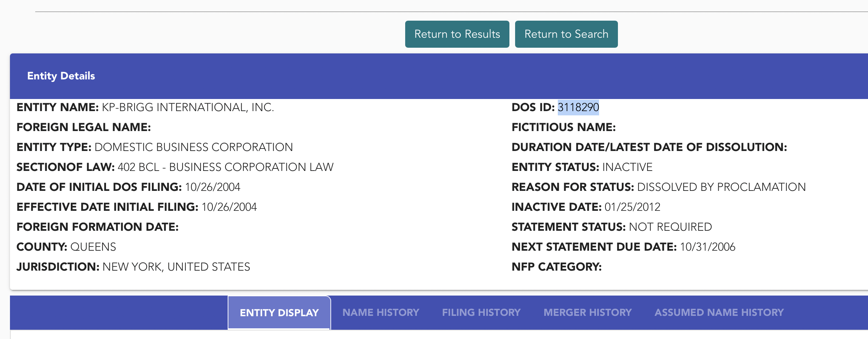Open the Entity Display tab
Viewport: 868px width, 339px height.
pos(279,313)
